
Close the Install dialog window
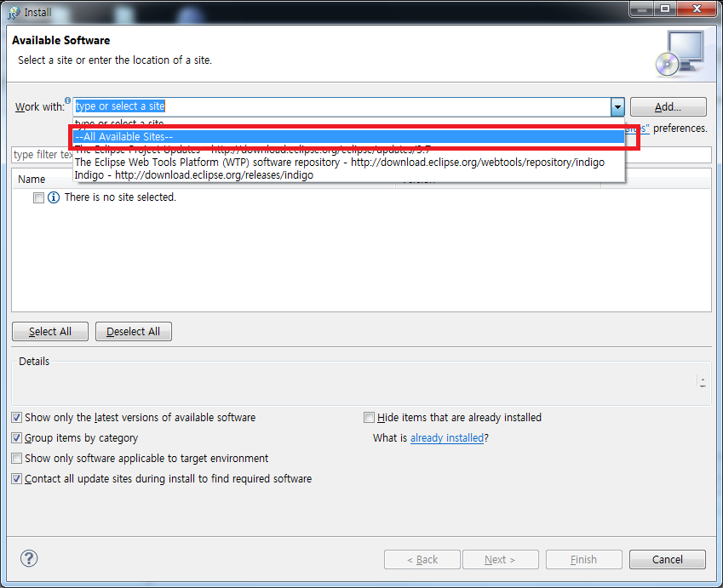[x=697, y=9]
